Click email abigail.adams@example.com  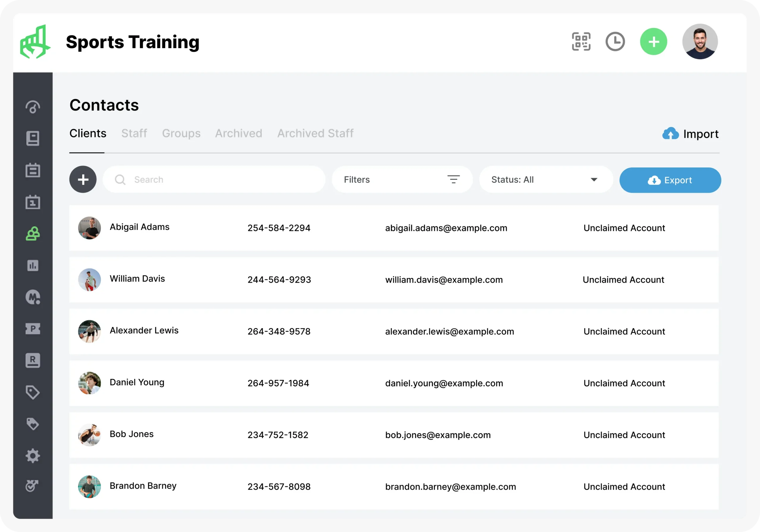[446, 228]
